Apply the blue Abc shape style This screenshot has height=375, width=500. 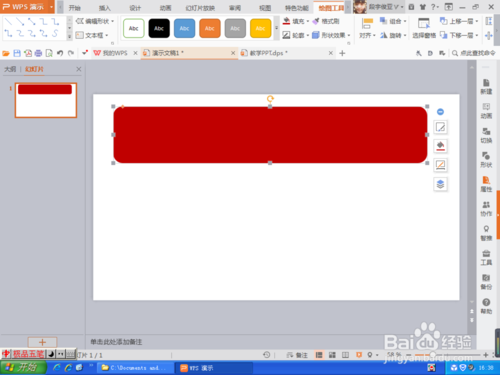point(184,28)
